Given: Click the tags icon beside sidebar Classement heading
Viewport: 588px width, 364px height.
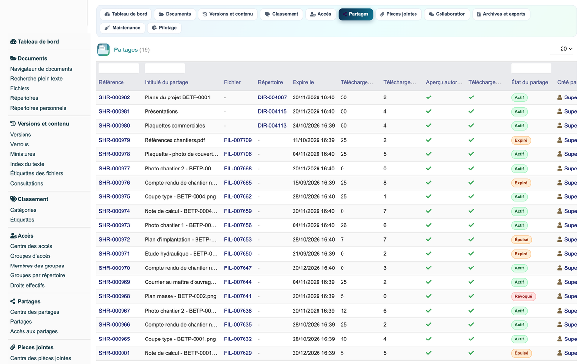Looking at the screenshot, I should click(x=13, y=199).
